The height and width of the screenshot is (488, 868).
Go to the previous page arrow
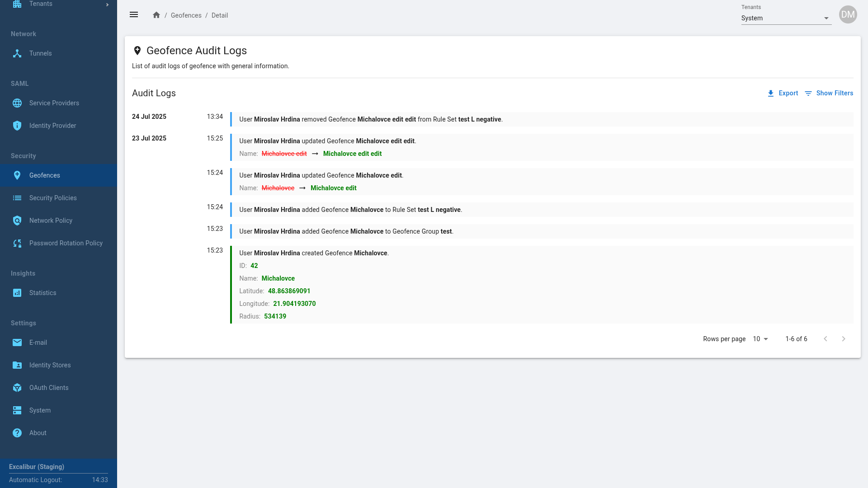(x=826, y=339)
